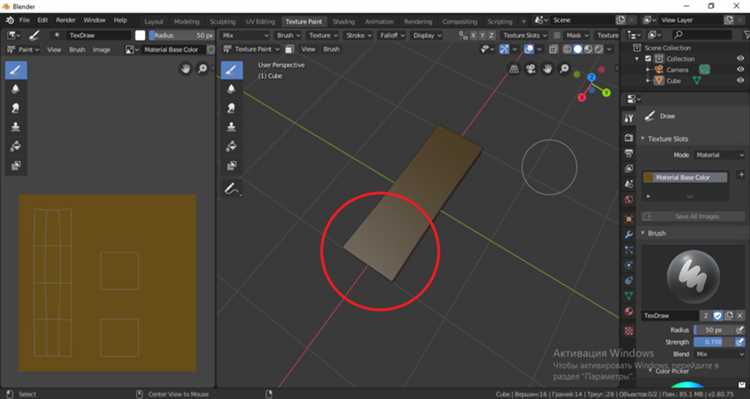This screenshot has height=399, width=750.
Task: Toggle Collection visibility eye in outliner
Action: click(x=740, y=58)
